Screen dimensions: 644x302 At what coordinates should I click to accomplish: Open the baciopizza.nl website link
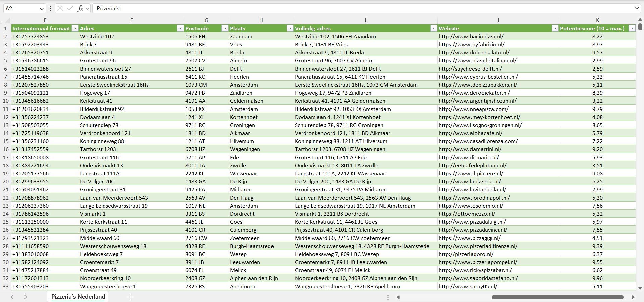(471, 36)
